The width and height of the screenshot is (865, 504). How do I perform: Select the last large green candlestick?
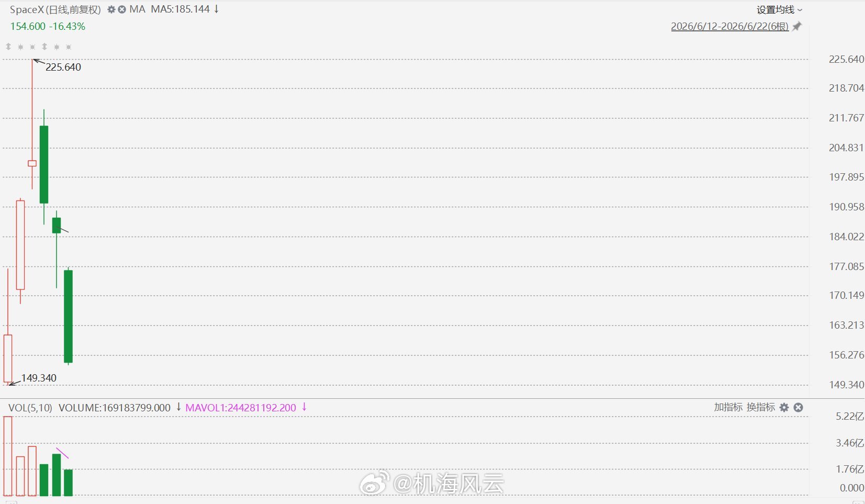68,316
